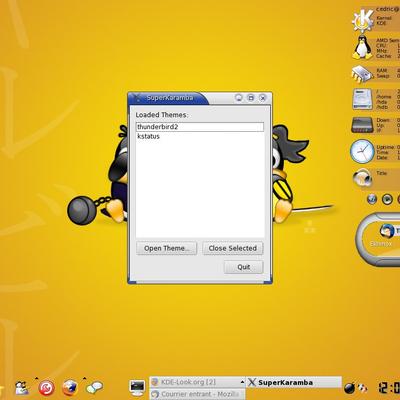The image size is (400, 400).
Task: Expand the arrow above the chat bubbles launcher
Action: click(84, 378)
